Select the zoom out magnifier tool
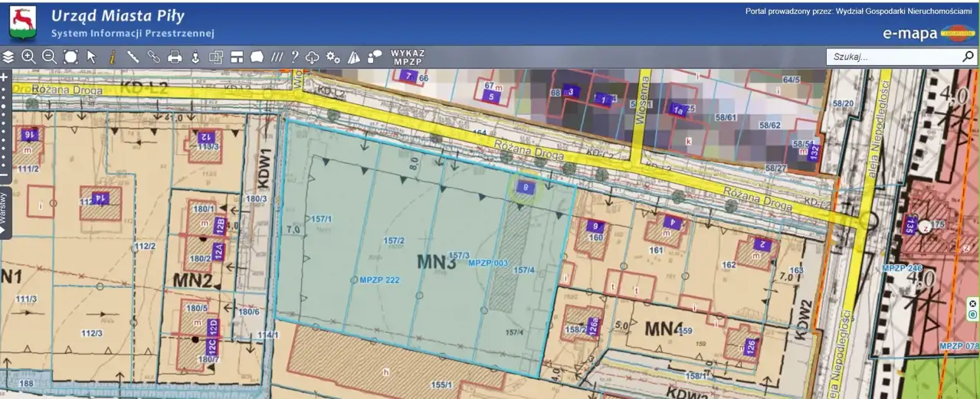Image resolution: width=980 pixels, height=399 pixels. [49, 57]
